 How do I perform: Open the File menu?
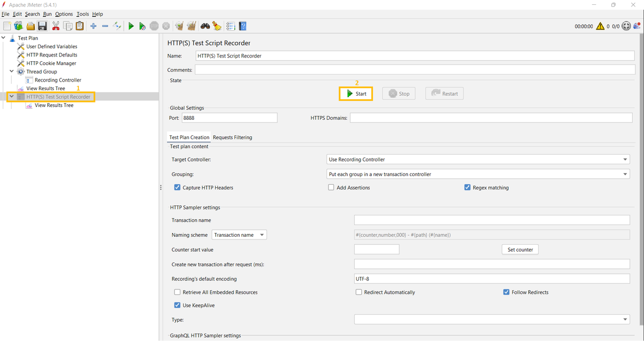pos(5,14)
